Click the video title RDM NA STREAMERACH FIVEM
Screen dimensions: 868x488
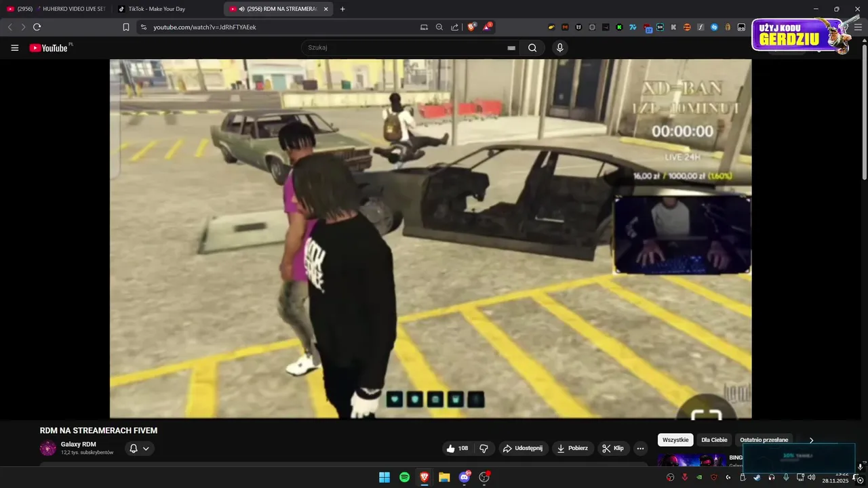pos(98,430)
